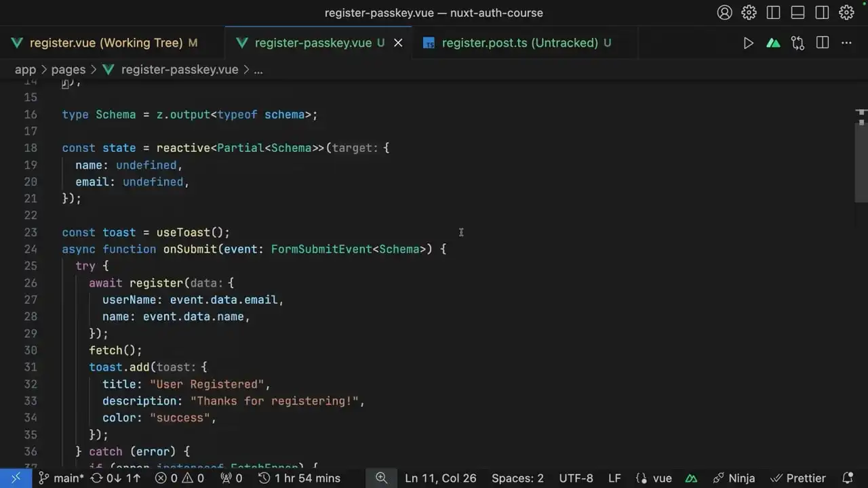Click the 1 hr 54 mins time tracker
The image size is (868, 488).
300,478
